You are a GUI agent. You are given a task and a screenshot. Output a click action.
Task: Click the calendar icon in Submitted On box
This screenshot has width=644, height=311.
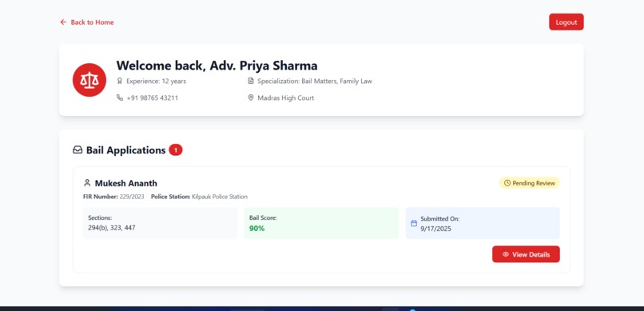tap(414, 223)
